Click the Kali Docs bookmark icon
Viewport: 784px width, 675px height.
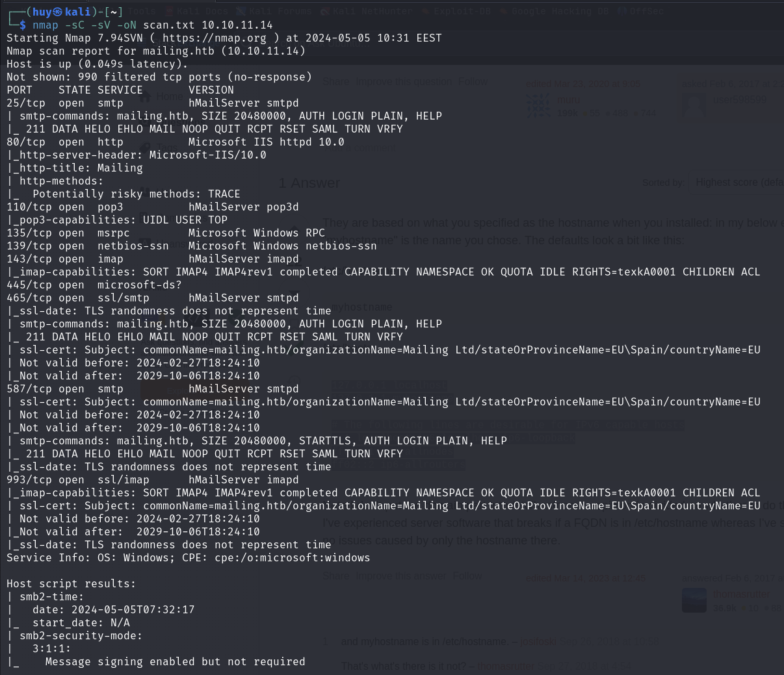tap(170, 11)
